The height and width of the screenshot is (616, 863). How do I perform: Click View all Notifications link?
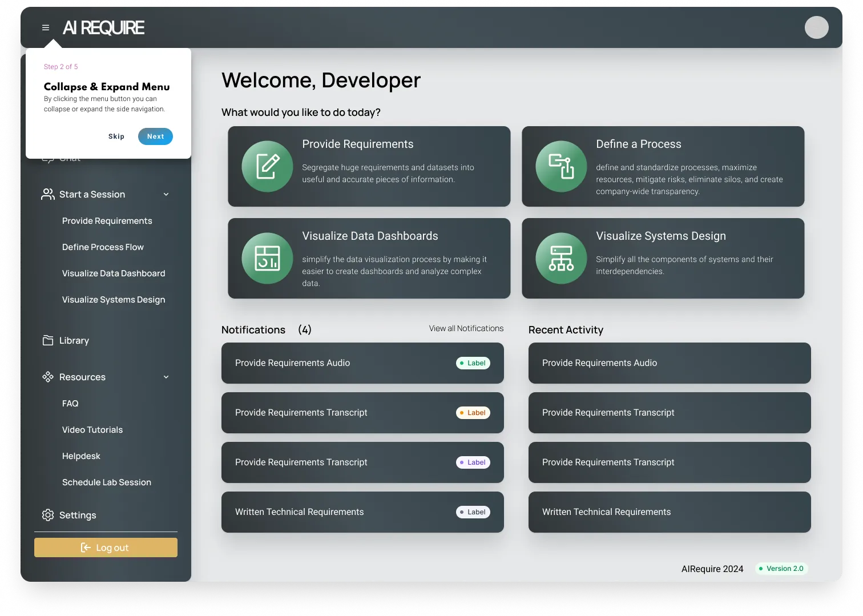click(466, 328)
